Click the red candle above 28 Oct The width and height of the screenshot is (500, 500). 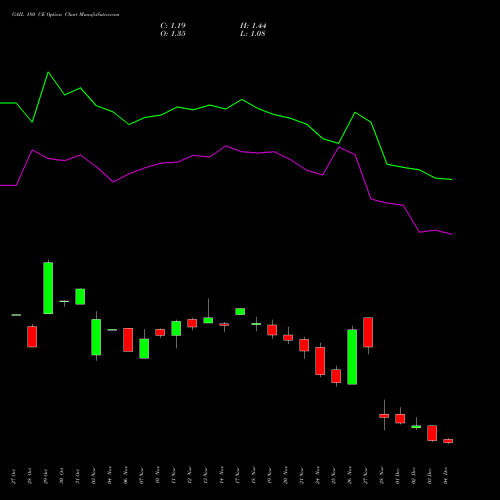(x=32, y=337)
